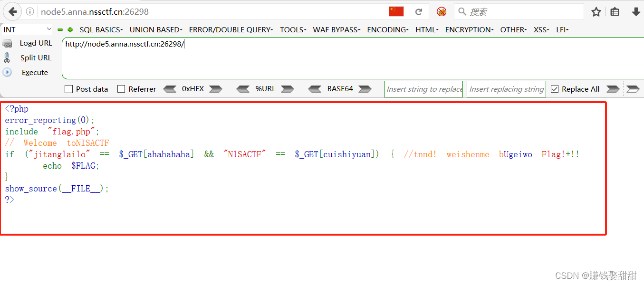Focus the Insert replacing string field
The height and width of the screenshot is (285, 644).
506,89
